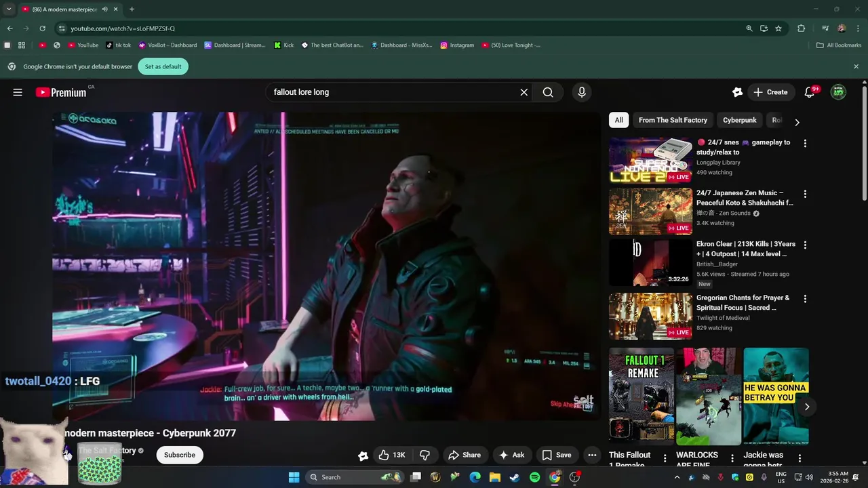Dislike the video with thumbs down

(425, 455)
